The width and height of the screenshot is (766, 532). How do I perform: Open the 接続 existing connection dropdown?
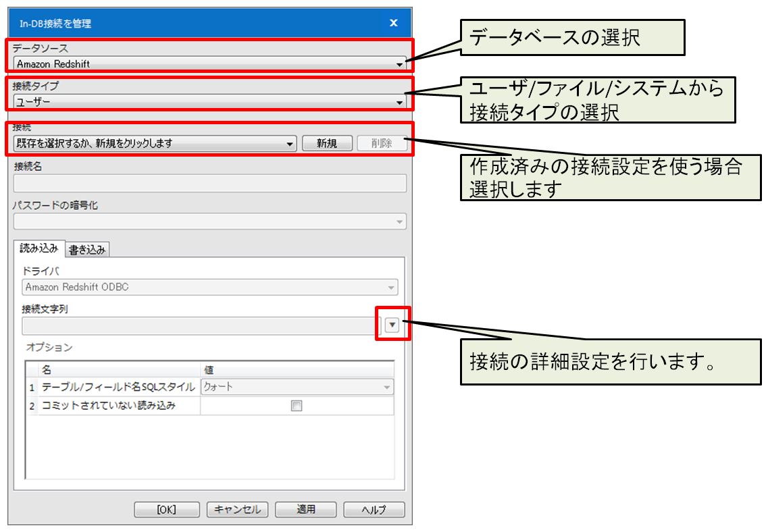155,144
